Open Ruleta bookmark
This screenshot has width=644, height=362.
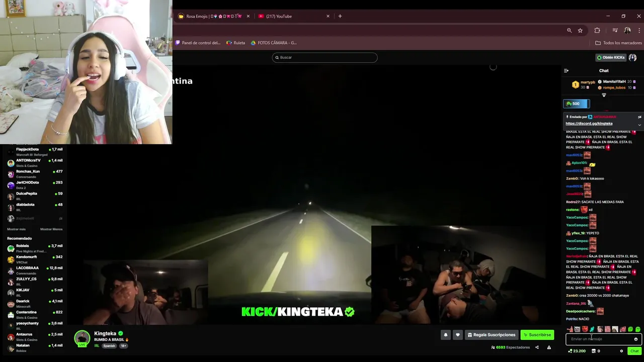[x=236, y=43]
